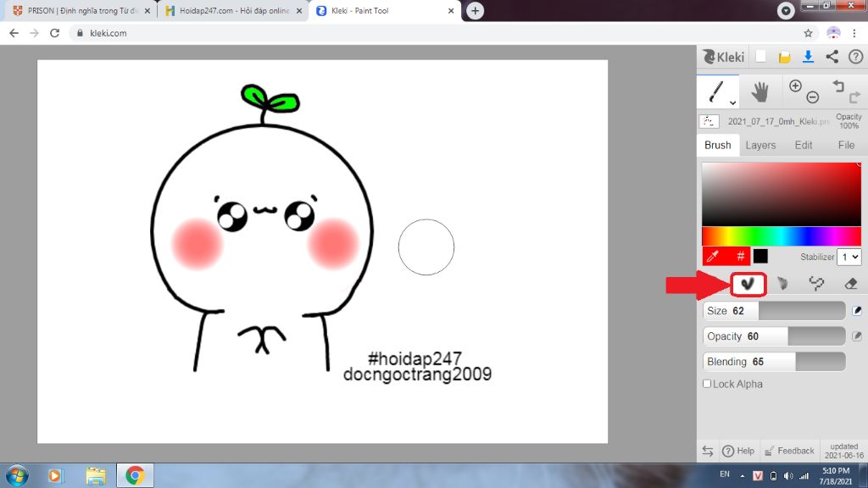Pick a color with the eyedropper

point(713,256)
